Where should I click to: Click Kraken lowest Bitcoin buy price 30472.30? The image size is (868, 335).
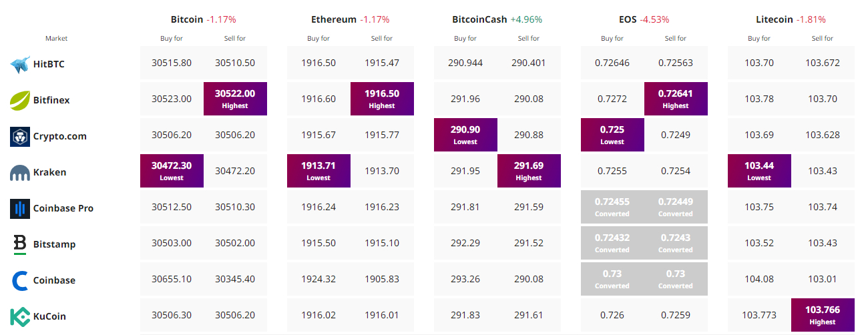point(172,171)
